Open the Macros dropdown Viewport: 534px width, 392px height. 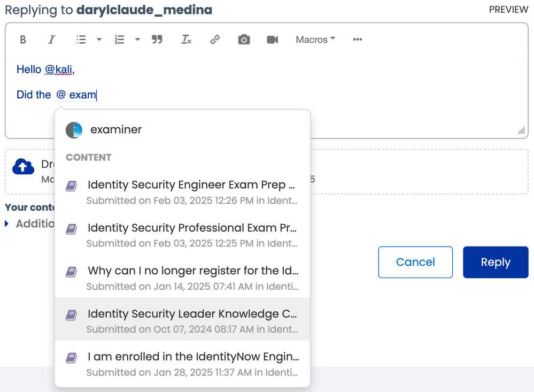pos(315,40)
